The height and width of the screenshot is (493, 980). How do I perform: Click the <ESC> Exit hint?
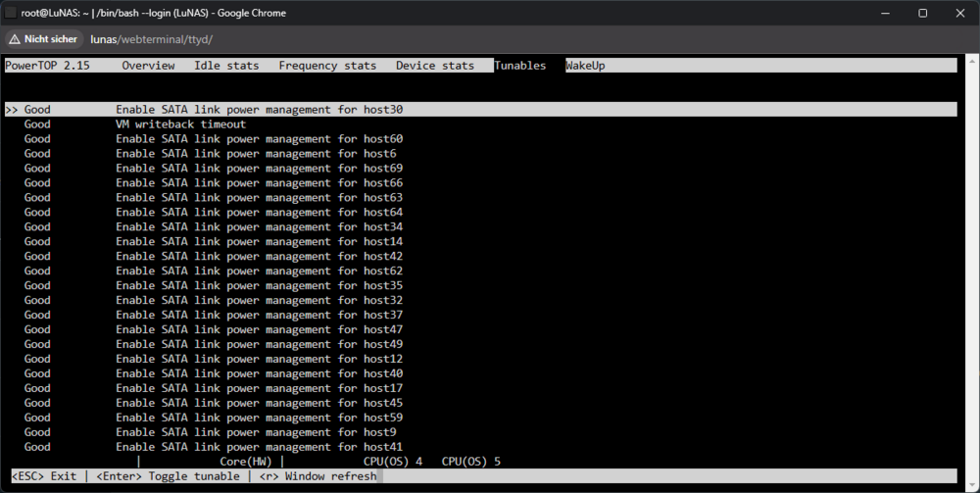coord(44,476)
